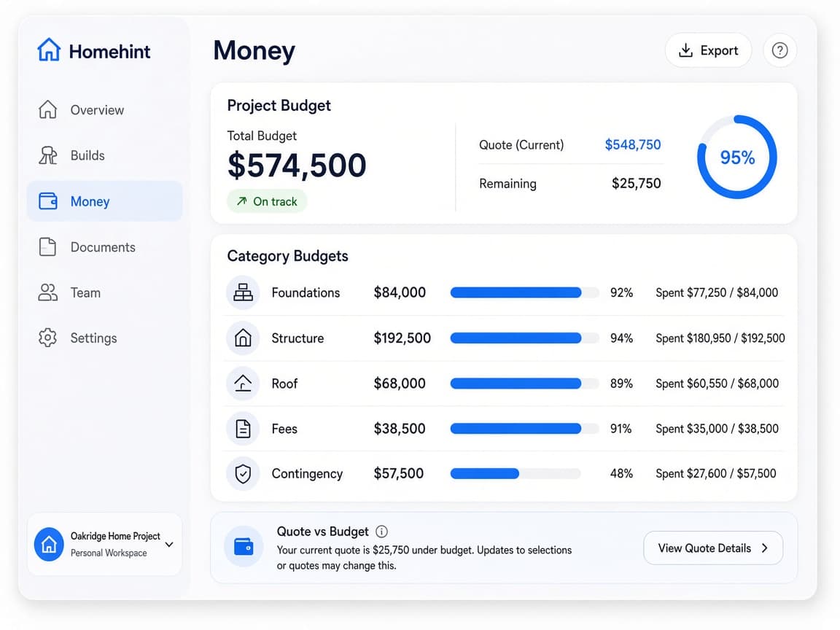Click the On track status badge
The height and width of the screenshot is (630, 840).
coord(267,201)
